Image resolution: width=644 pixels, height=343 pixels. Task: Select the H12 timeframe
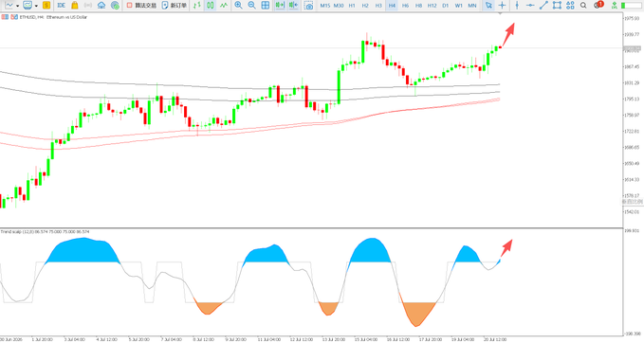coord(432,6)
